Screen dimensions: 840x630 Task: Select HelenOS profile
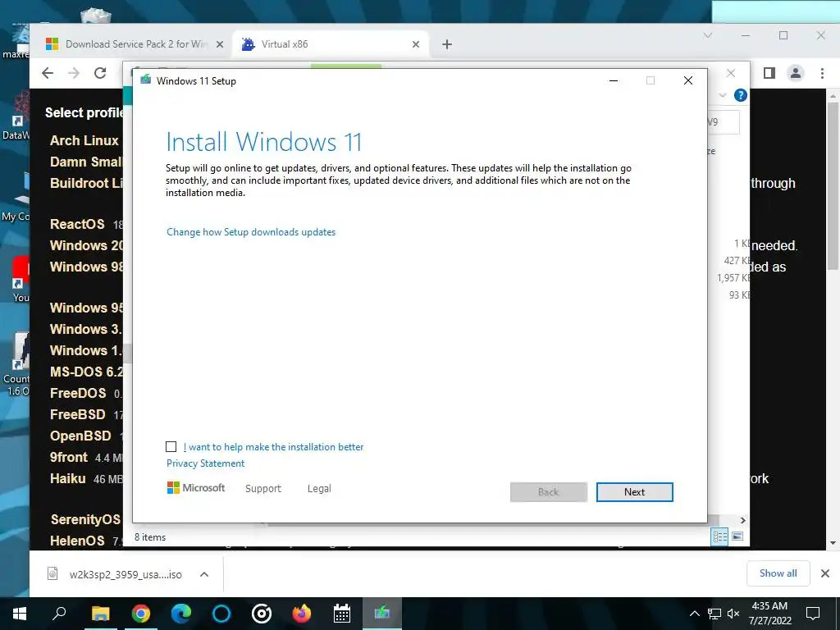point(77,541)
